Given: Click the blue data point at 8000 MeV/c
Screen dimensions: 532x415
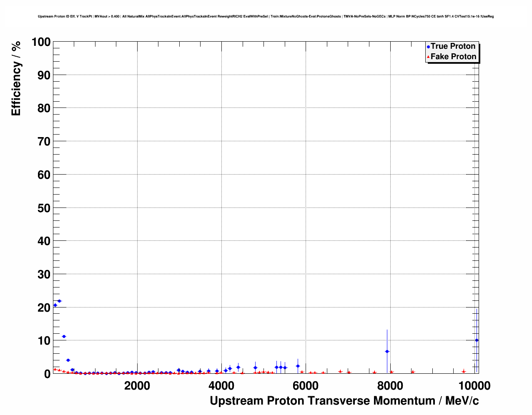Looking at the screenshot, I should 387,351.
